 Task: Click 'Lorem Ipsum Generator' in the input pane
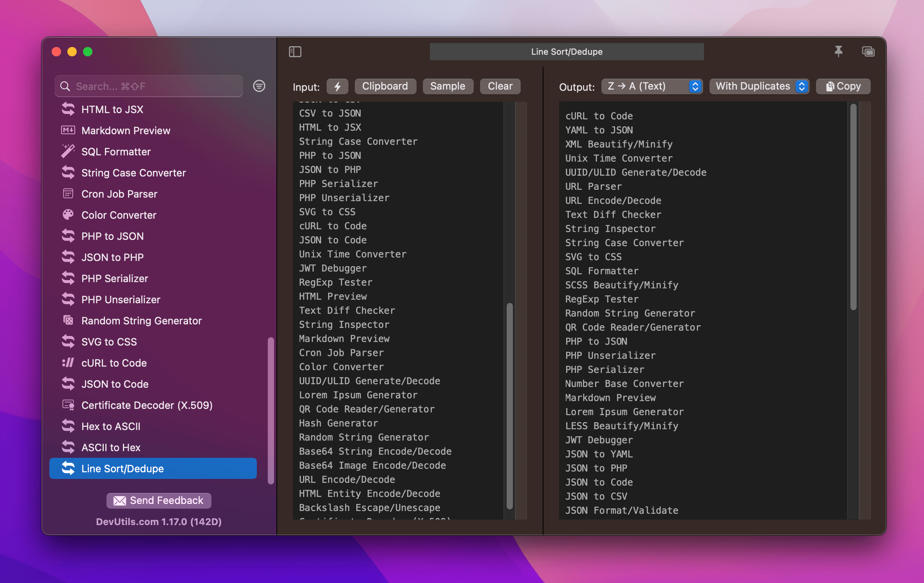coord(358,395)
